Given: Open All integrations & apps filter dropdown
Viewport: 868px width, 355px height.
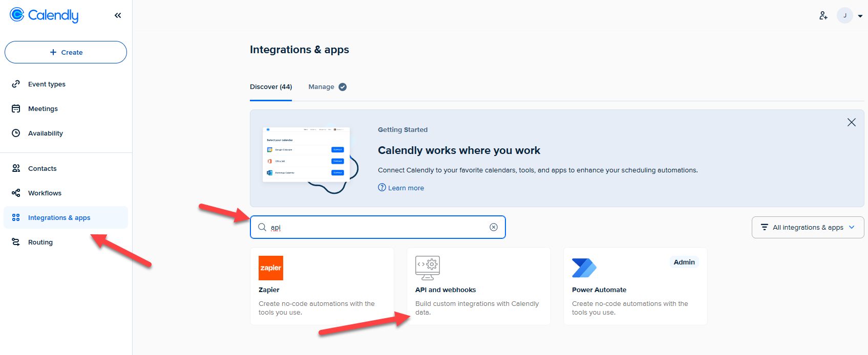Looking at the screenshot, I should coord(808,227).
